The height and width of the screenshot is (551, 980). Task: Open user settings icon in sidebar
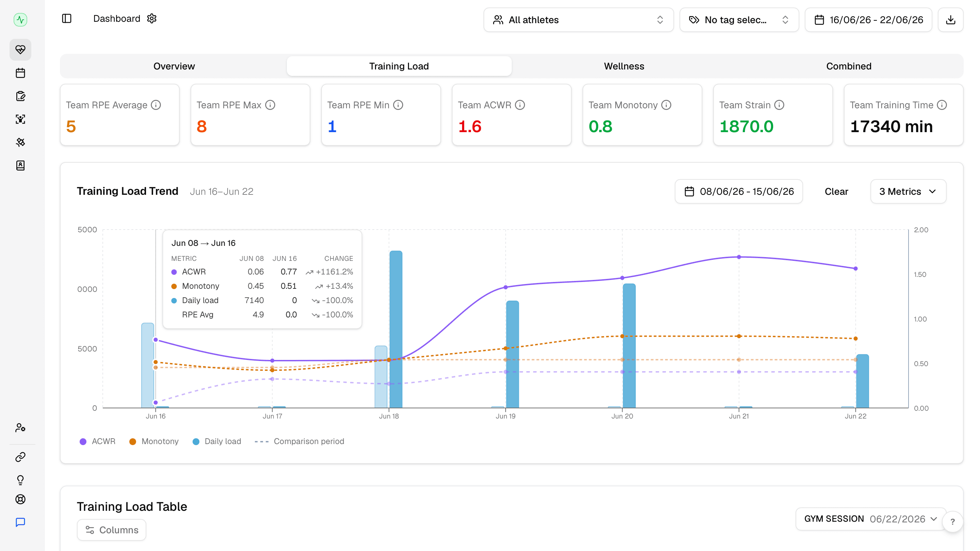(x=20, y=428)
